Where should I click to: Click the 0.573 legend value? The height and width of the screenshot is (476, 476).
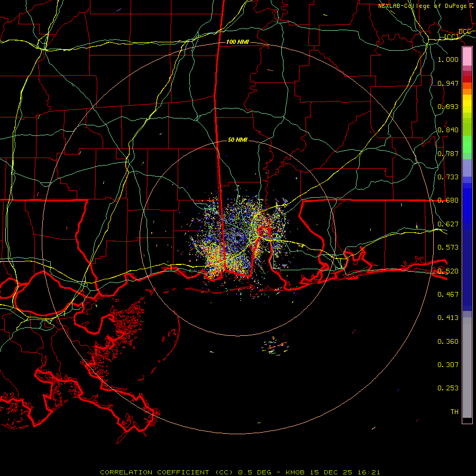[x=448, y=247]
